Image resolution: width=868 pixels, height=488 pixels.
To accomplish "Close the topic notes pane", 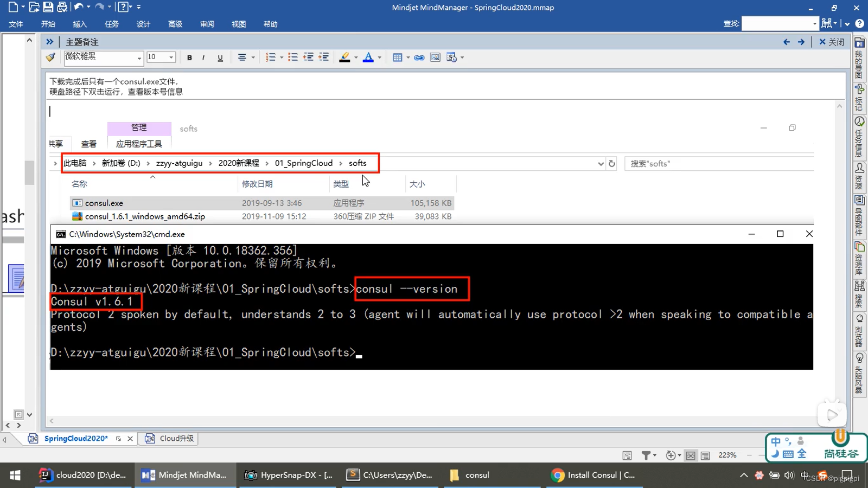I will pos(832,42).
